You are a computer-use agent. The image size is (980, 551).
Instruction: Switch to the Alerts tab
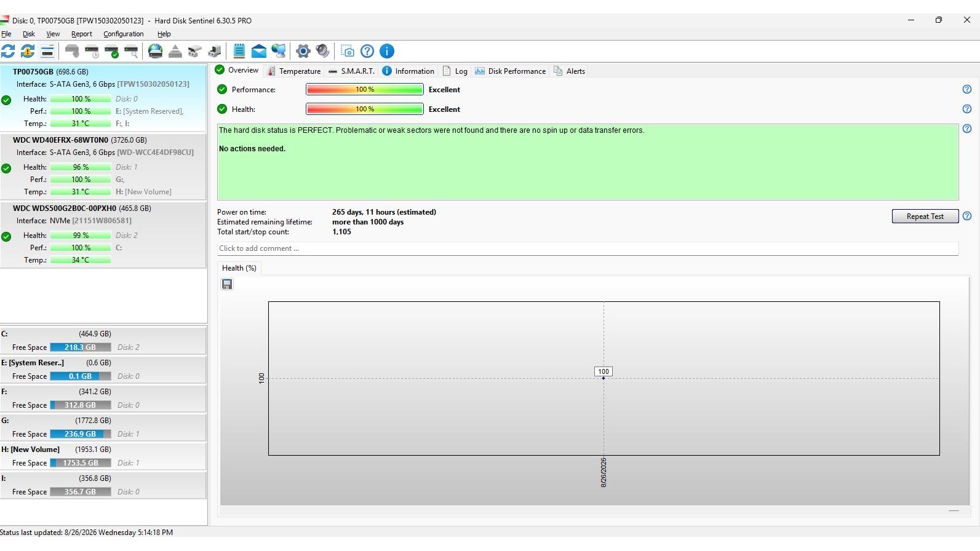(x=570, y=71)
